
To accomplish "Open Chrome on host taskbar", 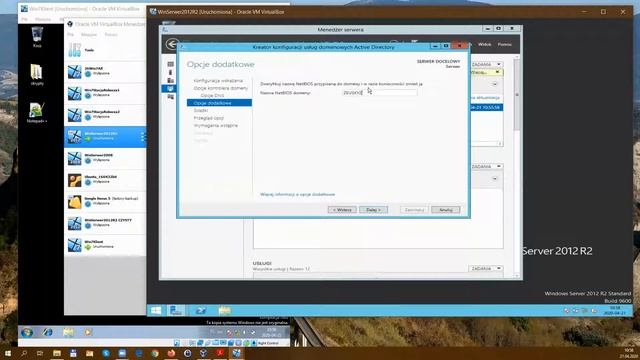I will pos(155,353).
